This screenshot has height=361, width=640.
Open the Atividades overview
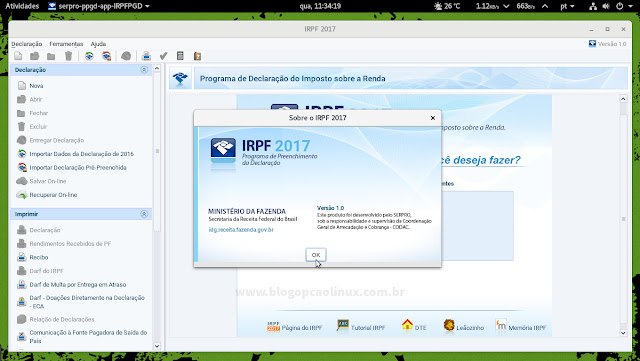[x=22, y=6]
